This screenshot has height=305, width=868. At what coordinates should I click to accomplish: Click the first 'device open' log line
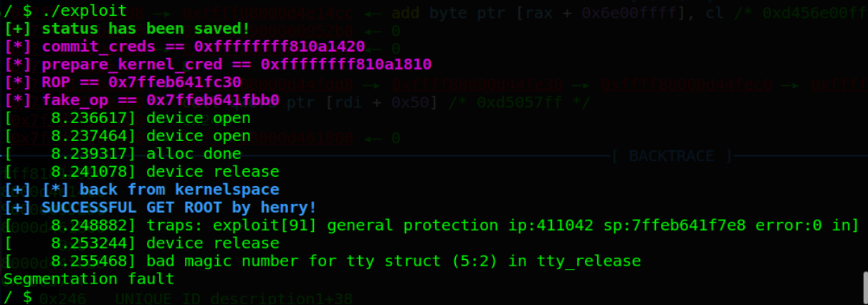click(199, 118)
